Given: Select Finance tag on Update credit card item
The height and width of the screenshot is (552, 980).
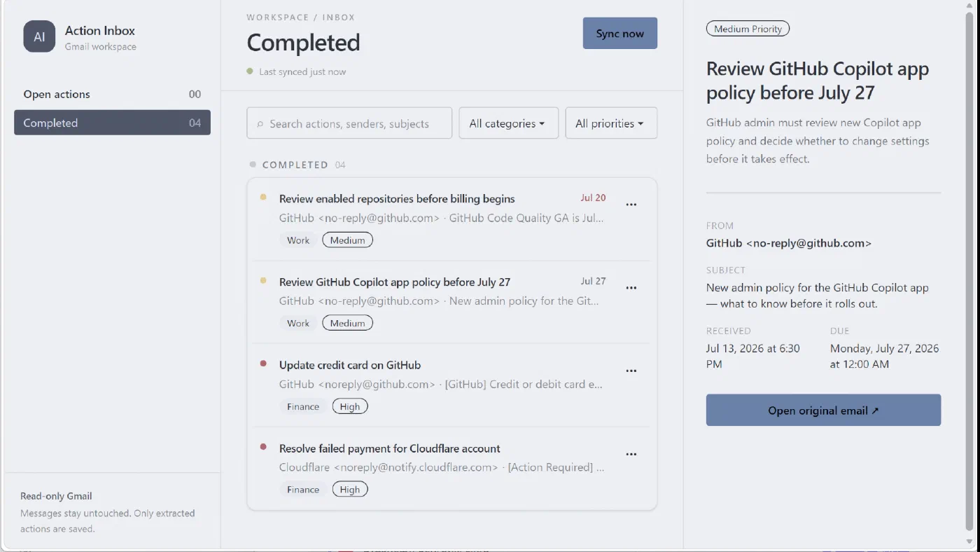Looking at the screenshot, I should coord(303,407).
